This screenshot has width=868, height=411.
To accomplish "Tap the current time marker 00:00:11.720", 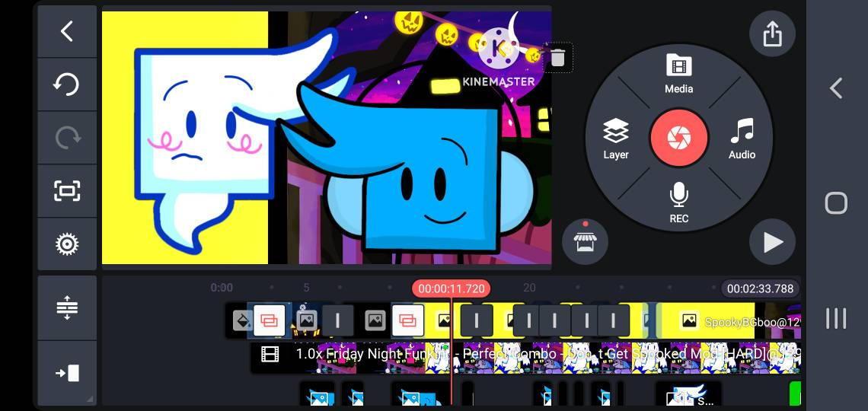I will tap(452, 288).
